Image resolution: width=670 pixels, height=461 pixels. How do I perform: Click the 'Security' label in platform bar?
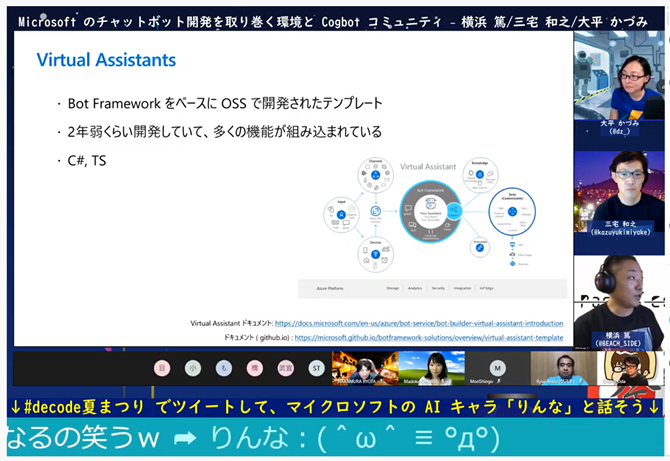coord(438,288)
